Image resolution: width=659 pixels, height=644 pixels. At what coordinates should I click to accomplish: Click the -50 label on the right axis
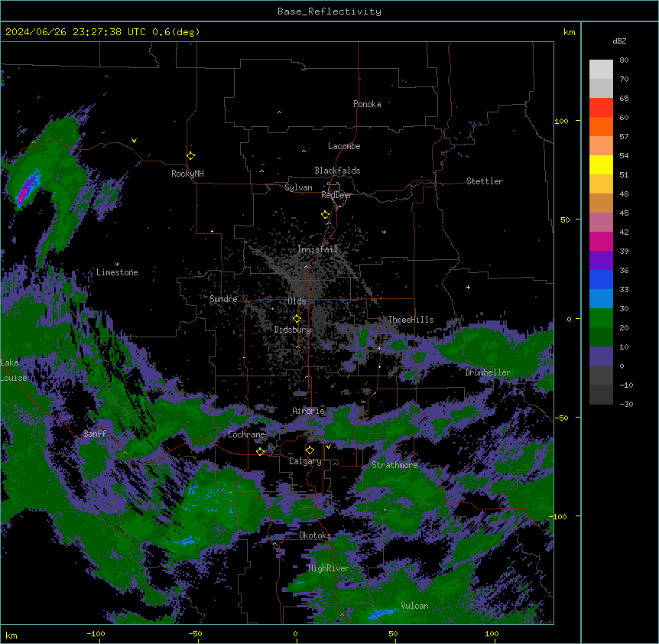point(561,418)
